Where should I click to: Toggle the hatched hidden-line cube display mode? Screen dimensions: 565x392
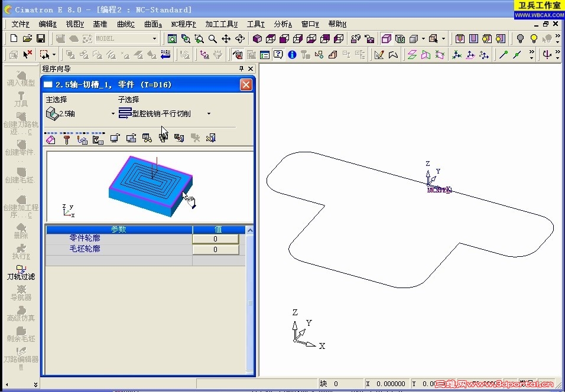pyautogui.click(x=400, y=38)
